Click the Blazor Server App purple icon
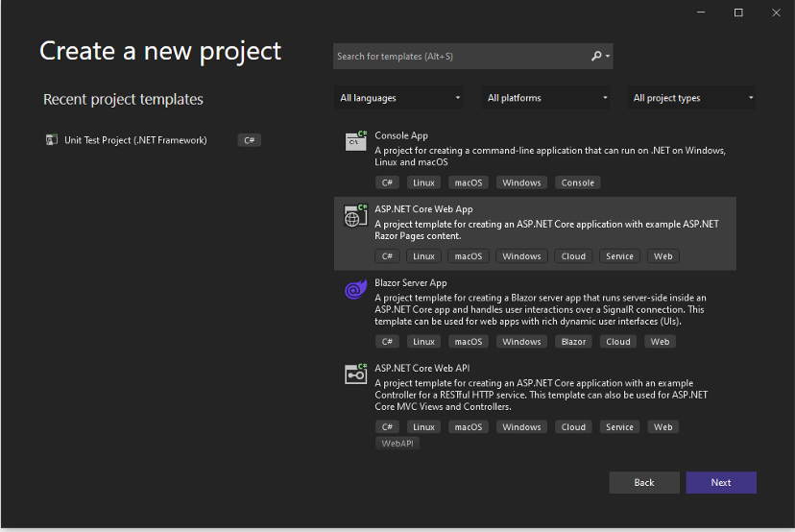Image resolution: width=795 pixels, height=532 pixels. pos(355,289)
